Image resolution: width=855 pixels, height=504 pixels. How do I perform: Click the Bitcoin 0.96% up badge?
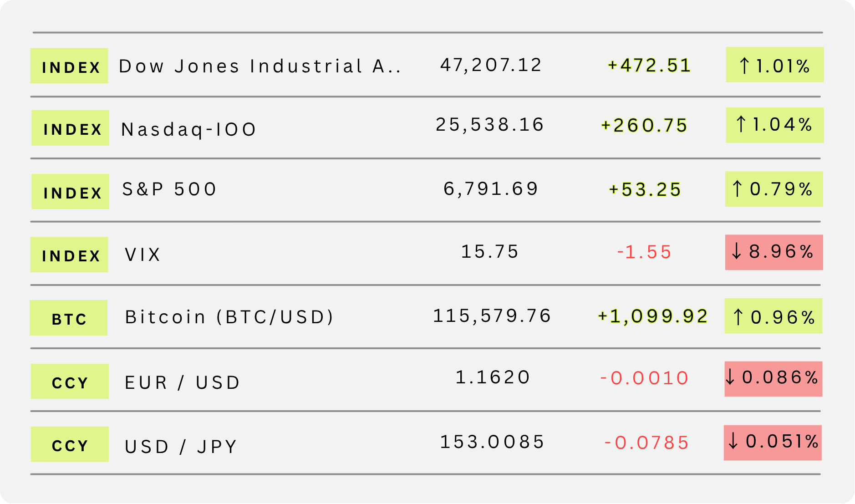(774, 316)
